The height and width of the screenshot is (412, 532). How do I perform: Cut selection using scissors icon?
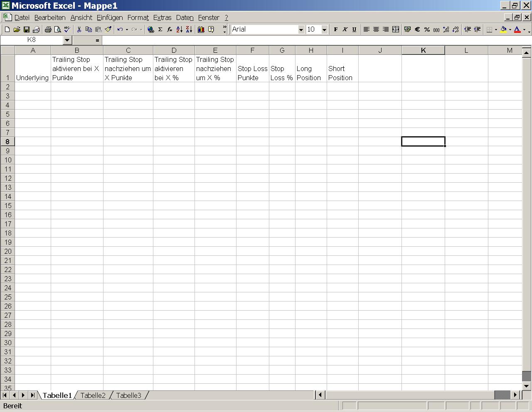[x=79, y=29]
